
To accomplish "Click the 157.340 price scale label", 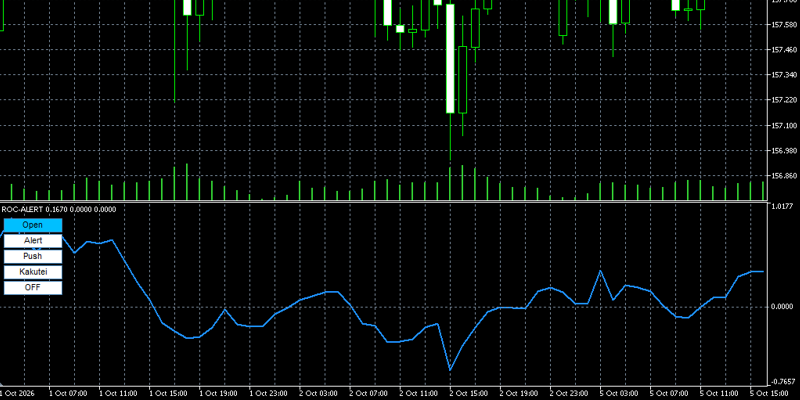I will pyautogui.click(x=784, y=75).
